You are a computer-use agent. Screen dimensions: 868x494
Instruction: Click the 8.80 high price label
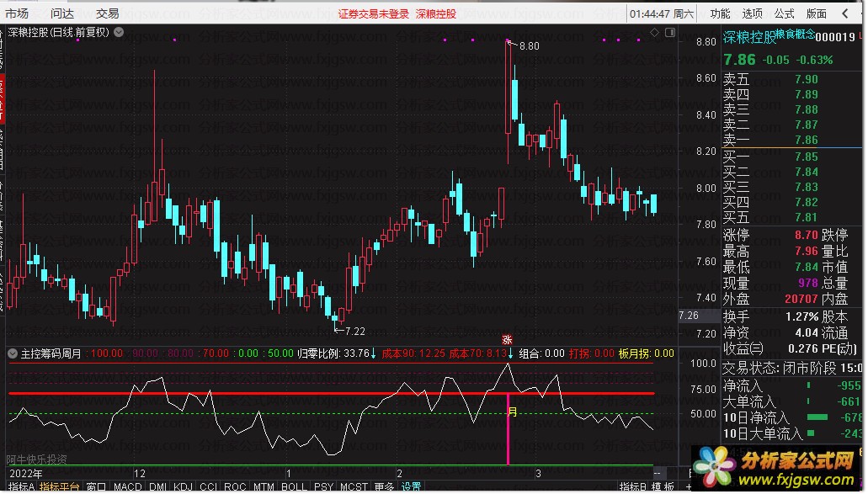click(x=530, y=46)
